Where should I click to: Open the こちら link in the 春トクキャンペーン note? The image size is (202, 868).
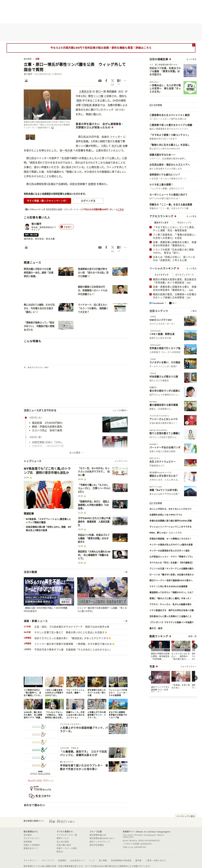click(x=121, y=210)
